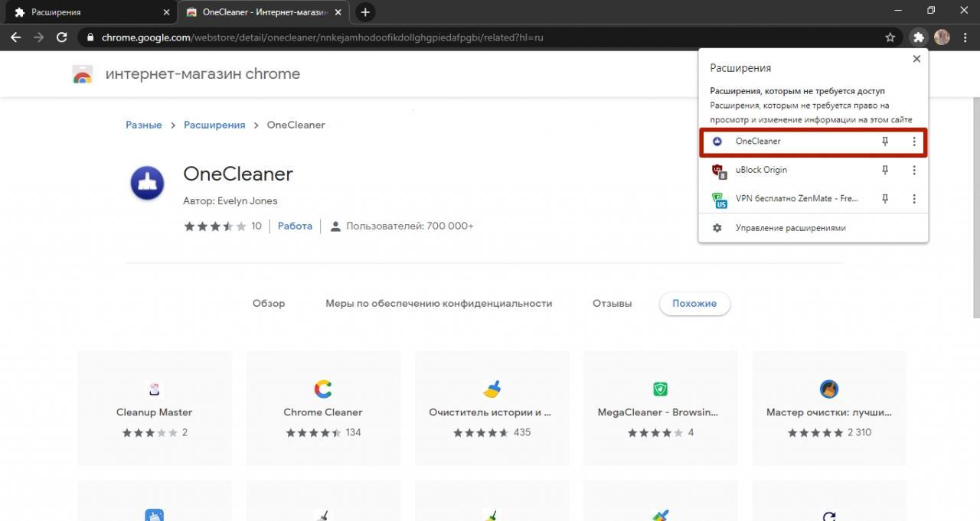Click the Chrome Cleaner star rating
The height and width of the screenshot is (521, 980).
click(x=314, y=432)
